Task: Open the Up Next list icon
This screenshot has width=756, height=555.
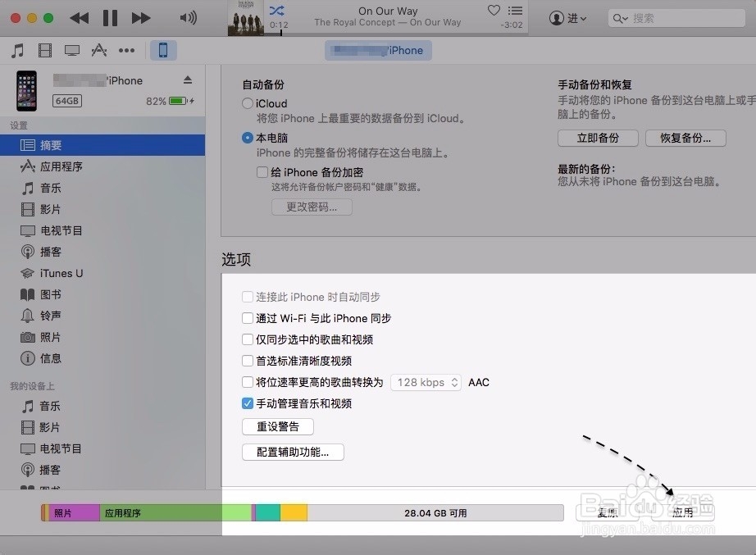Action: pos(515,10)
